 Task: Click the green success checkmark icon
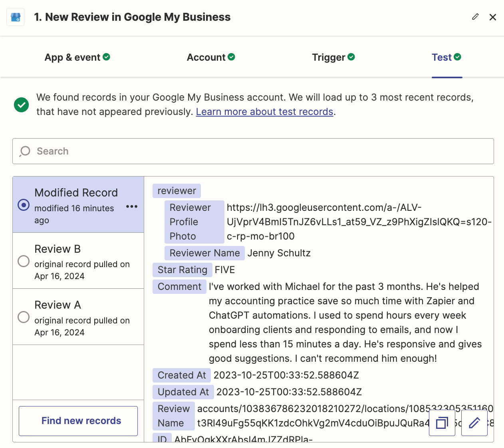pyautogui.click(x=21, y=105)
